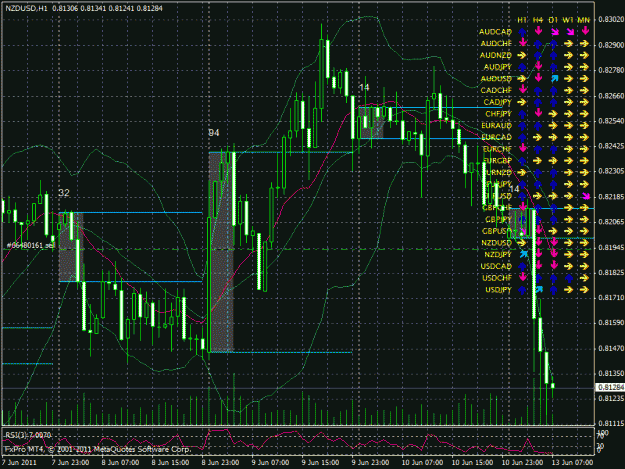Click the AUDCAD H1 blue up arrow

(x=522, y=31)
